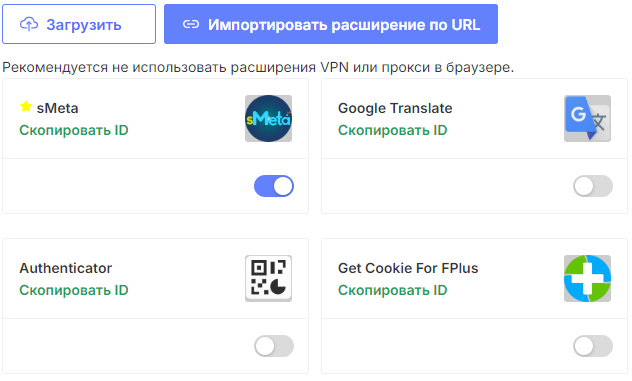The height and width of the screenshot is (381, 632).
Task: Click the Authenticator QR code icon
Action: click(x=268, y=278)
